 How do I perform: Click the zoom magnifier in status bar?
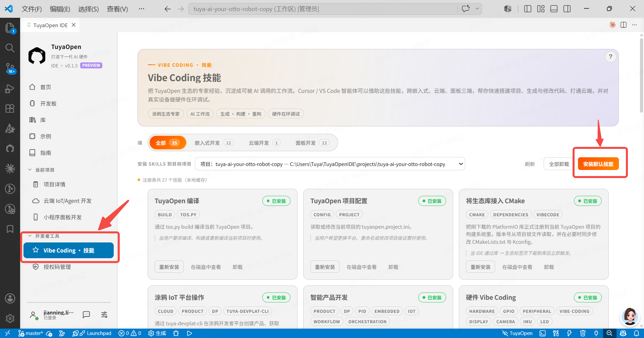click(609, 333)
